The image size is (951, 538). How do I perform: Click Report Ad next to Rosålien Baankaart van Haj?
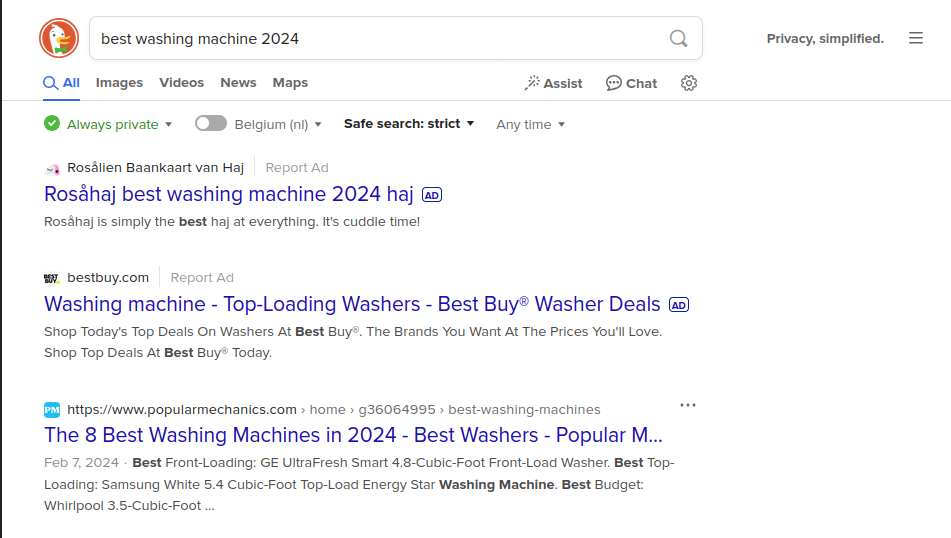tap(297, 167)
